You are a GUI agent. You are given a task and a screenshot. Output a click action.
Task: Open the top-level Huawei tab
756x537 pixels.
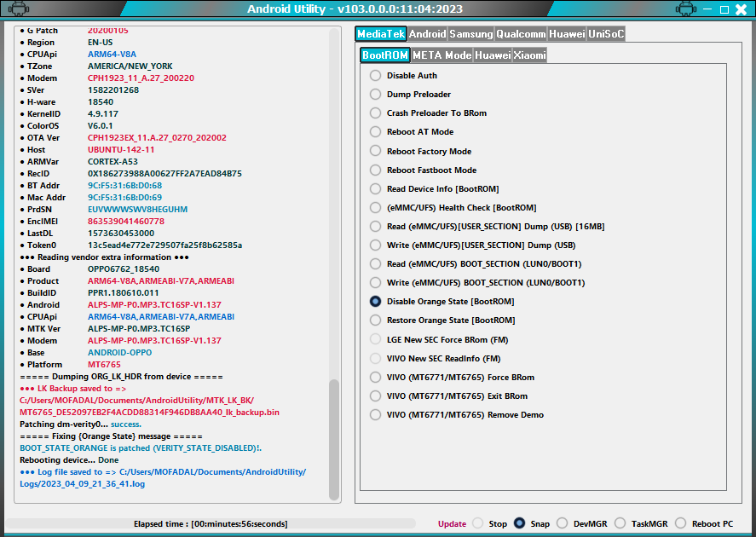pyautogui.click(x=567, y=34)
